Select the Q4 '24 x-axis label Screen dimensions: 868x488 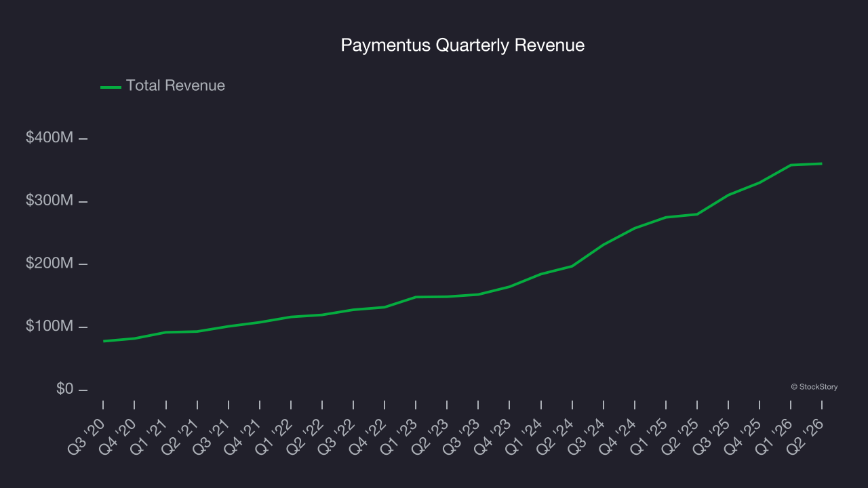click(617, 435)
